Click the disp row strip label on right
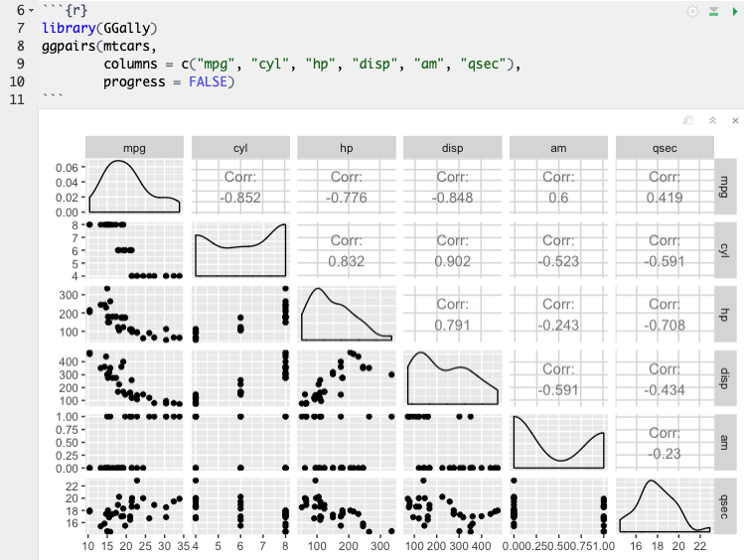744x560 pixels. [x=725, y=378]
